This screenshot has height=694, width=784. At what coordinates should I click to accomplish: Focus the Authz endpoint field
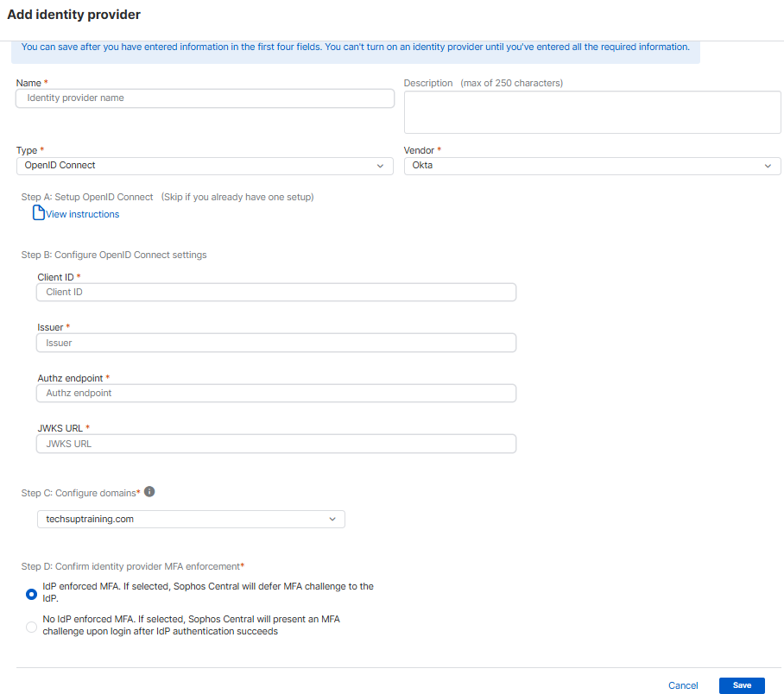(x=276, y=394)
